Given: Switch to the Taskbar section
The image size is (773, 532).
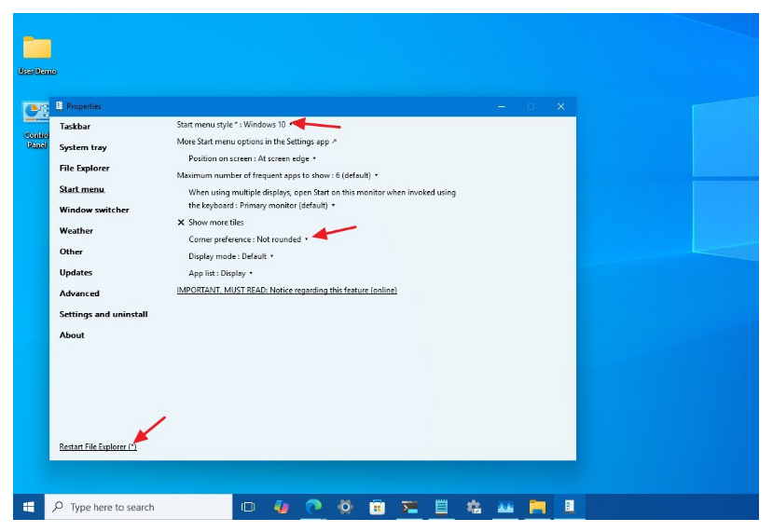Looking at the screenshot, I should coord(75,127).
